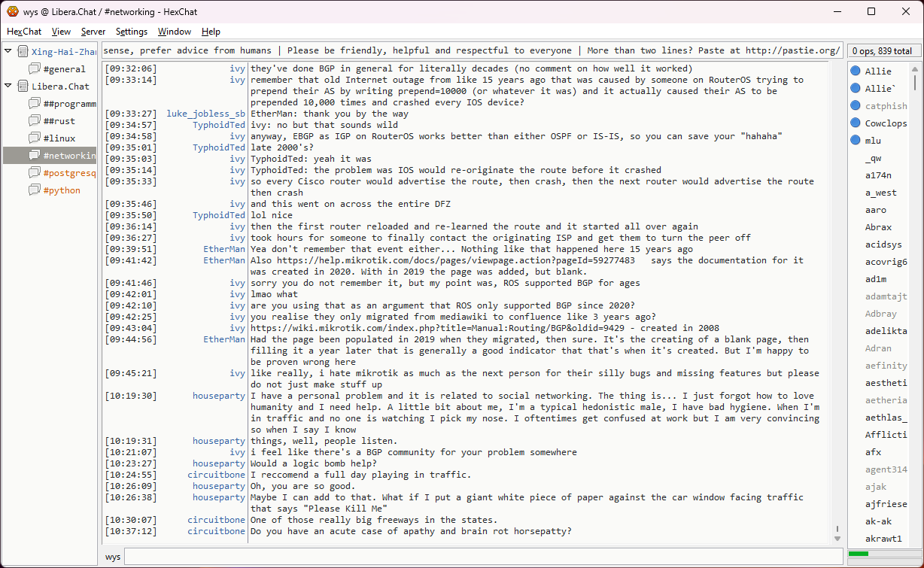Click the chat scrollbar down arrow

(x=837, y=539)
